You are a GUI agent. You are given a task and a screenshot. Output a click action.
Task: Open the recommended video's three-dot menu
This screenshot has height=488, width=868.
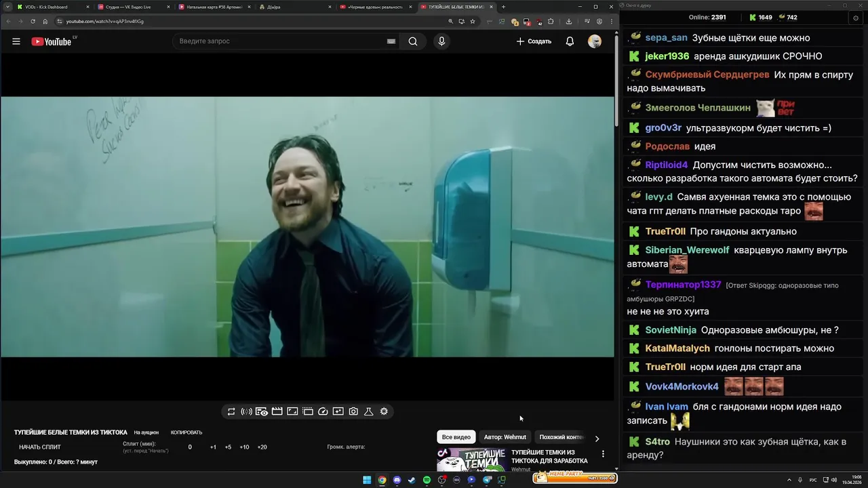tap(603, 454)
